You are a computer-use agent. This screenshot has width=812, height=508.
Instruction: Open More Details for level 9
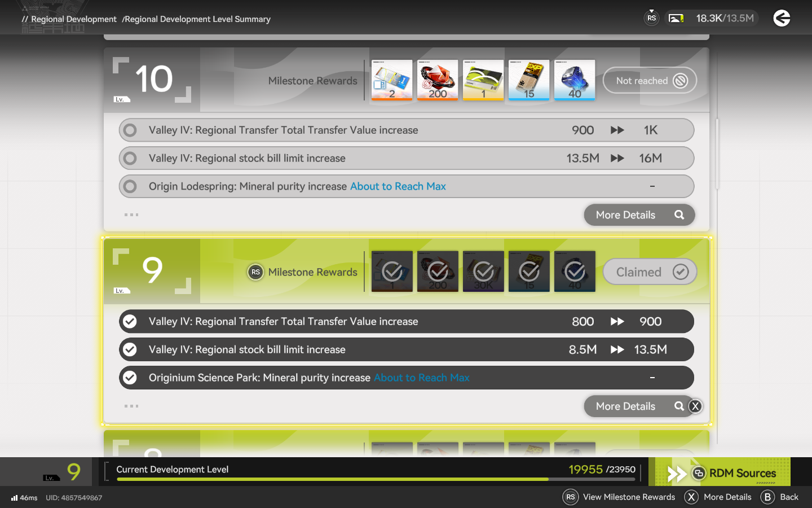639,406
